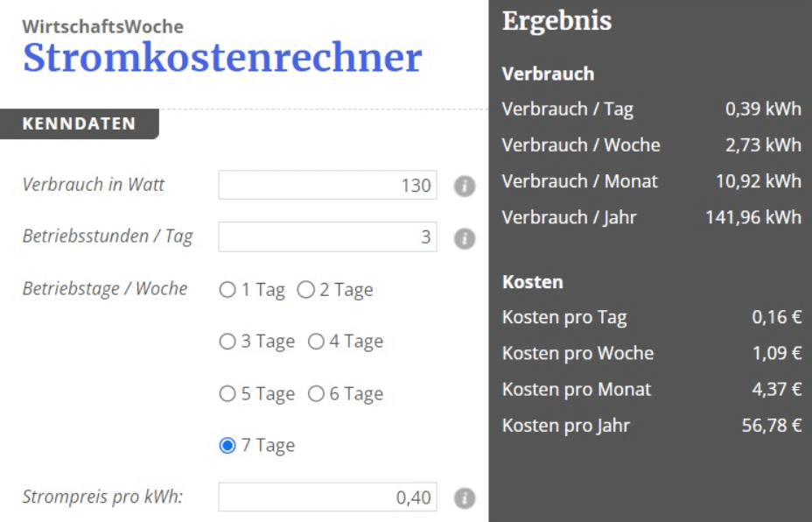Choose the 6 Tage radio option
Image resolution: width=812 pixels, height=522 pixels.
click(x=316, y=393)
